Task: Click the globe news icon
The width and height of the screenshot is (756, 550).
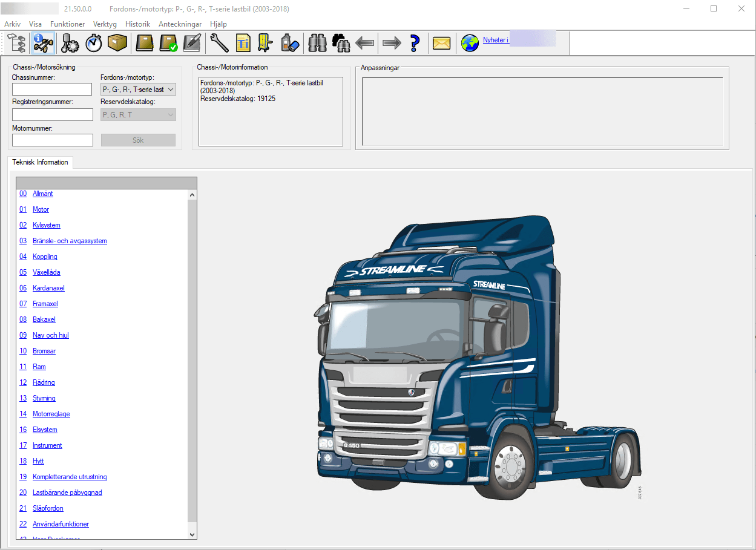Action: click(x=470, y=43)
